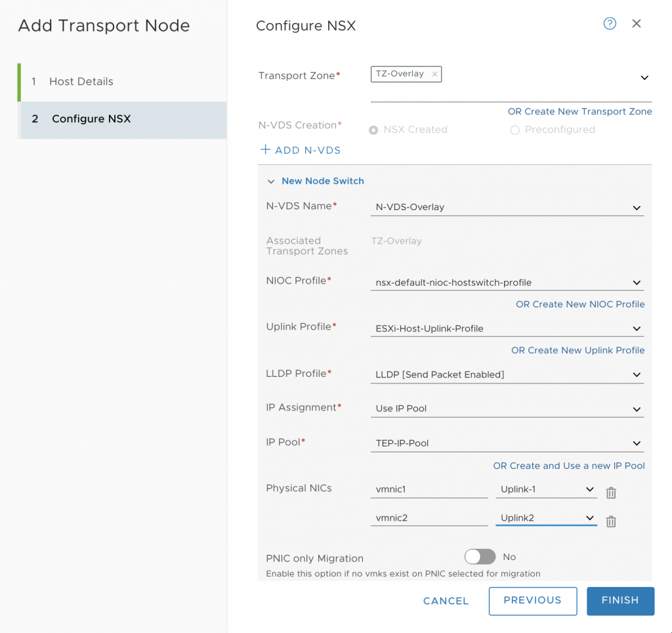Open the NIOC Profile dropdown
Image resolution: width=672 pixels, height=633 pixels.
[507, 282]
